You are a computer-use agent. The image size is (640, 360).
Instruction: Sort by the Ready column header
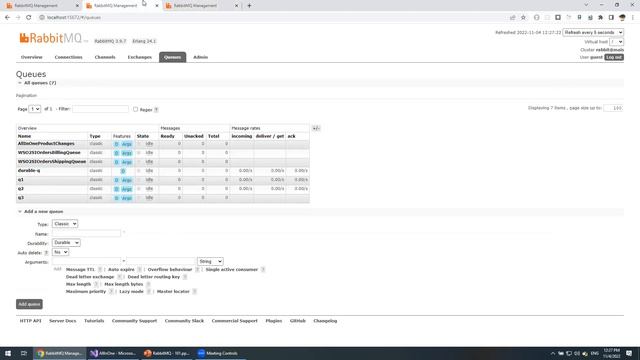tap(167, 136)
